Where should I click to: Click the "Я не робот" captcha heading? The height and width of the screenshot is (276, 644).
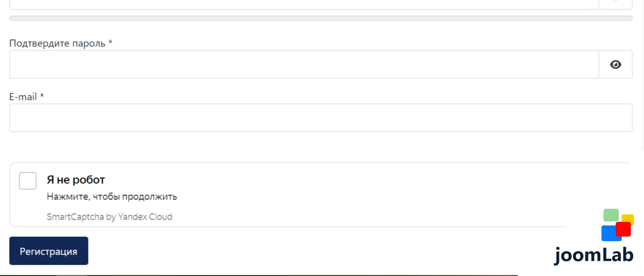[76, 179]
